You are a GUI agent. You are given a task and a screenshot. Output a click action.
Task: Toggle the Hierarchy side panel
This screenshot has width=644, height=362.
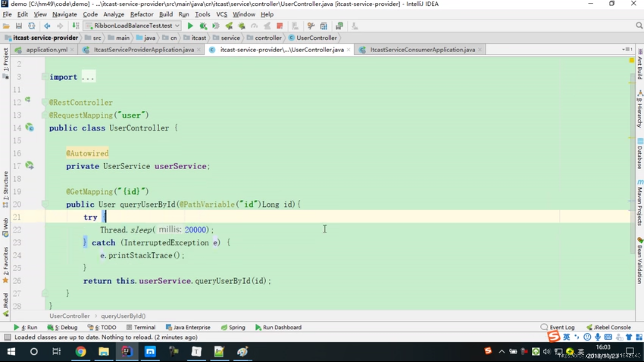[x=640, y=110]
